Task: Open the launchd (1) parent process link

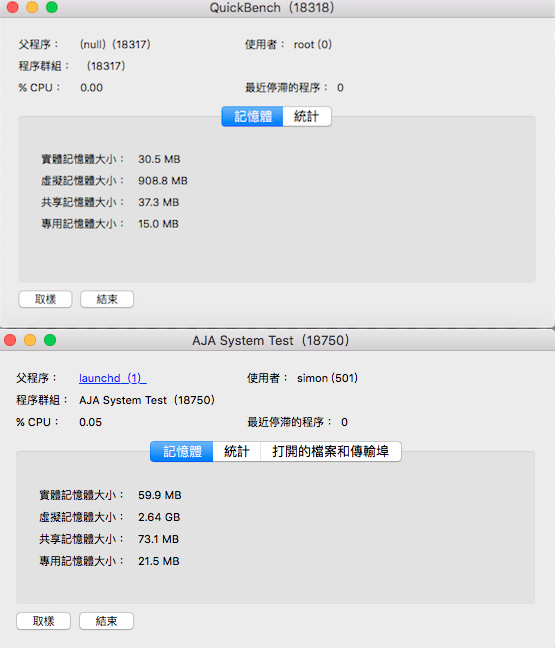Action: 112,378
